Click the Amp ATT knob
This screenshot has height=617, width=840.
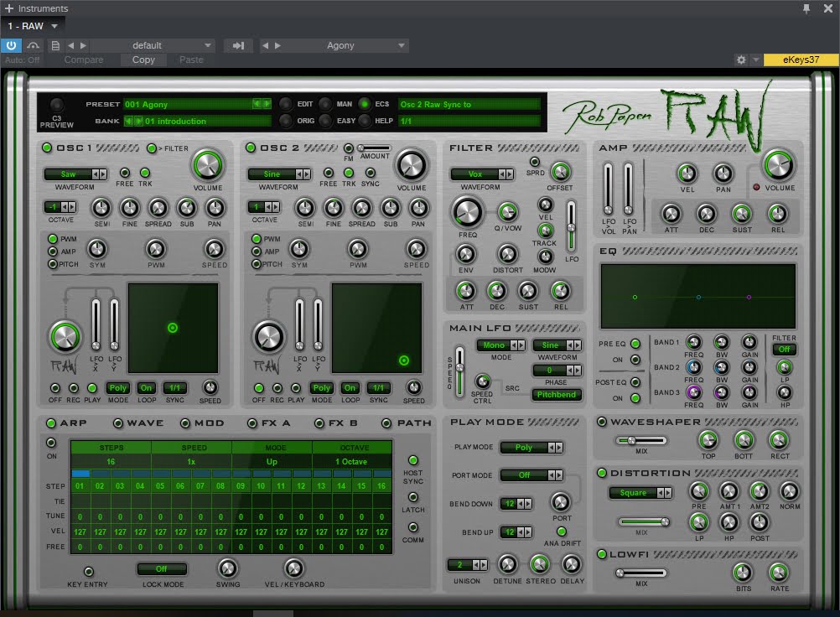pyautogui.click(x=671, y=214)
